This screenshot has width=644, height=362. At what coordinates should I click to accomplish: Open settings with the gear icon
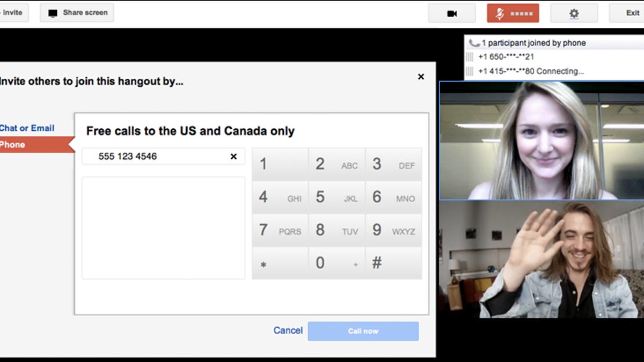pos(574,13)
